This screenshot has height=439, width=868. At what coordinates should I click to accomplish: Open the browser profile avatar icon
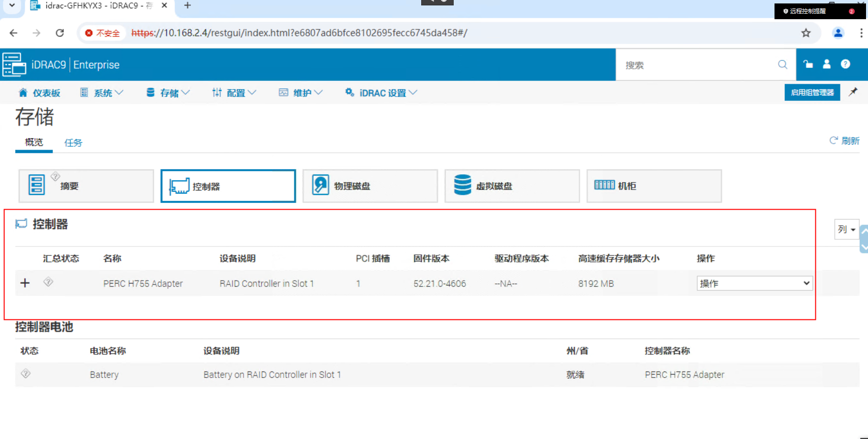point(838,33)
